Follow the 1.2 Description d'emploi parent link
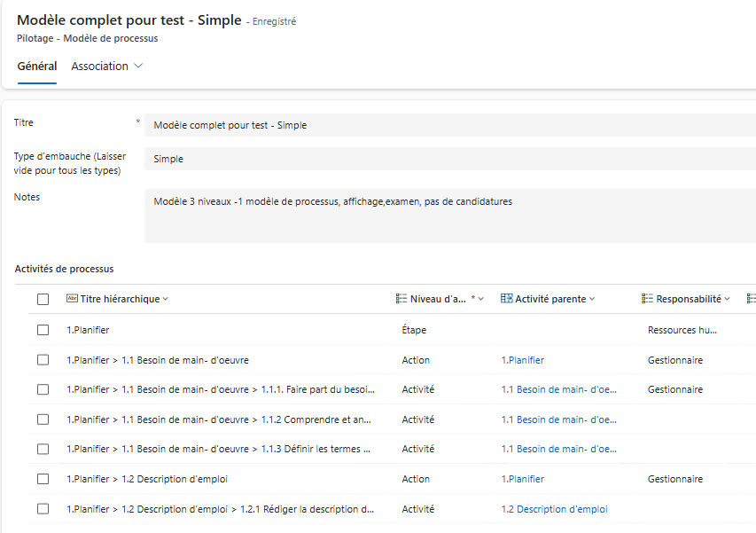Viewport: 756px width, 533px height. [x=554, y=509]
